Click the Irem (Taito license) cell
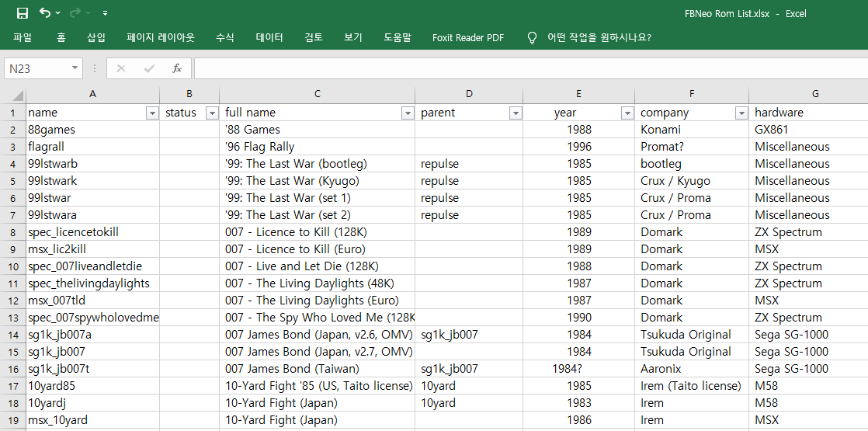 pos(692,386)
